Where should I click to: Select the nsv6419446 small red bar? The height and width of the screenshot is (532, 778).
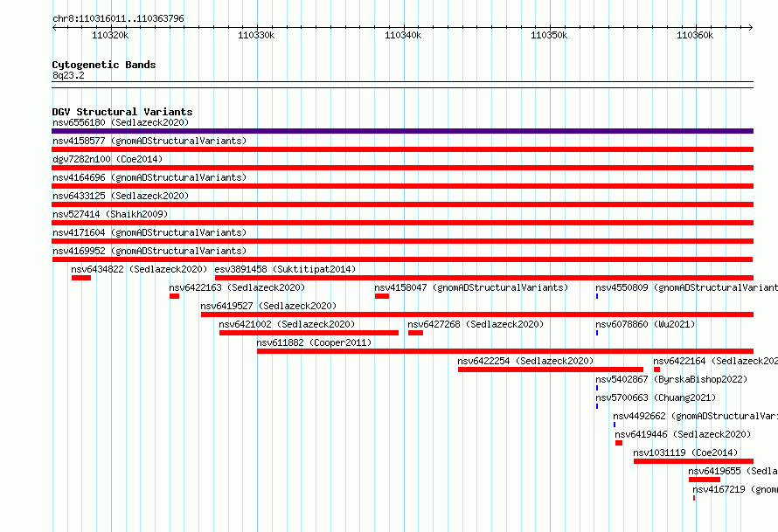[x=619, y=443]
